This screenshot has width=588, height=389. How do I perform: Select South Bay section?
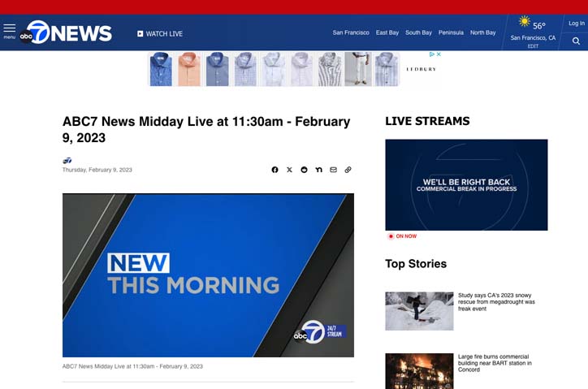pyautogui.click(x=418, y=32)
